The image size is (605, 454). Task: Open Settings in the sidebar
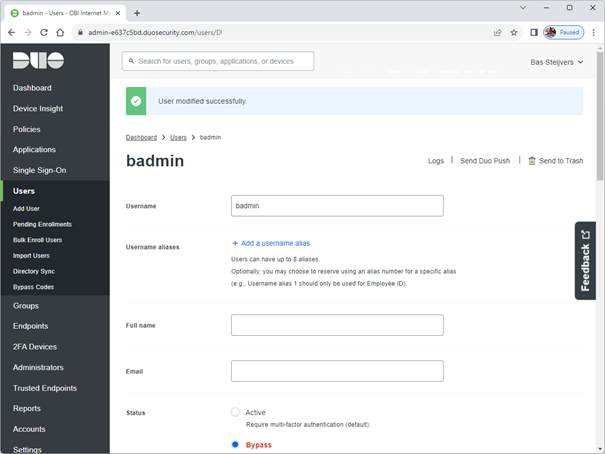[x=27, y=449]
